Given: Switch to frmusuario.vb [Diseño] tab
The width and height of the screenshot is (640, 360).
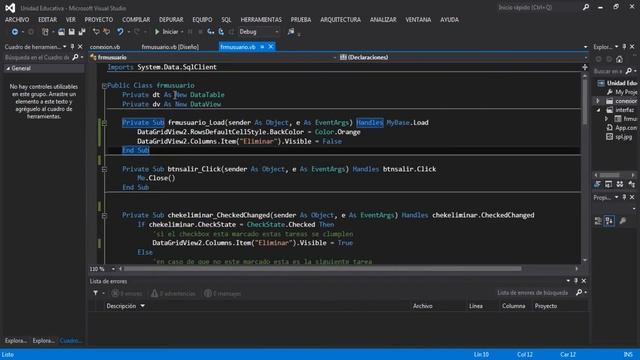Looking at the screenshot, I should [x=170, y=47].
